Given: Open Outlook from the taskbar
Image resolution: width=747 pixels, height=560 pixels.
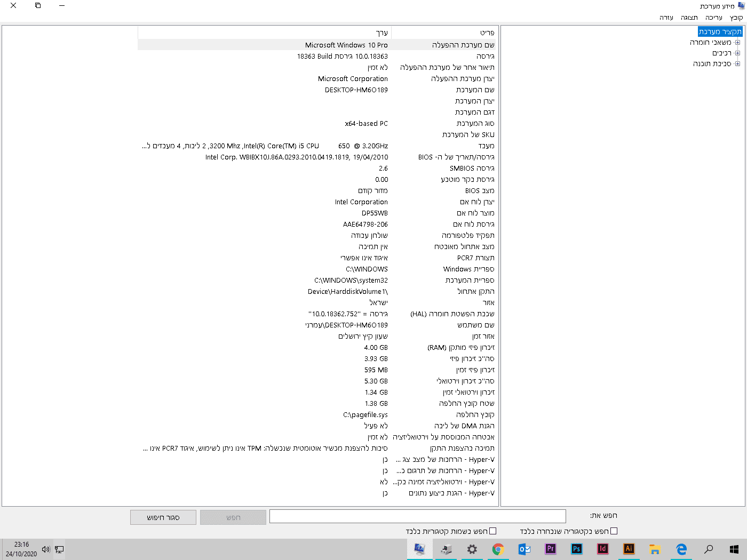Looking at the screenshot, I should click(x=524, y=549).
